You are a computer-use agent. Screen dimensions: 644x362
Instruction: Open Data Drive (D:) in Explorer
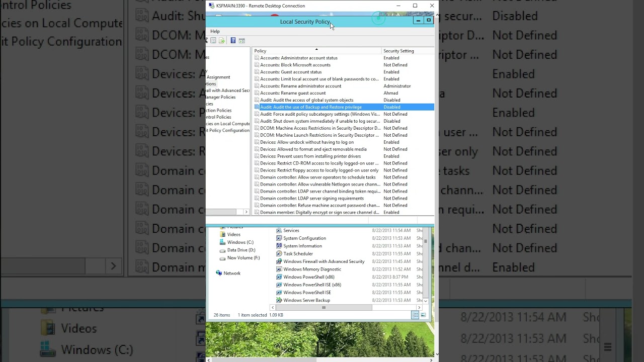(x=237, y=250)
